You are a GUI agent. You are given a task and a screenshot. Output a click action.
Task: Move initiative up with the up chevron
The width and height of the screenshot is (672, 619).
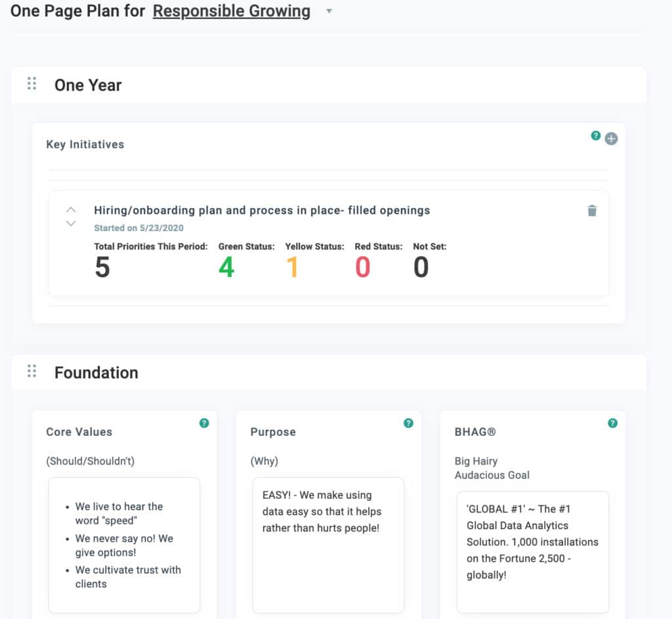pos(71,210)
